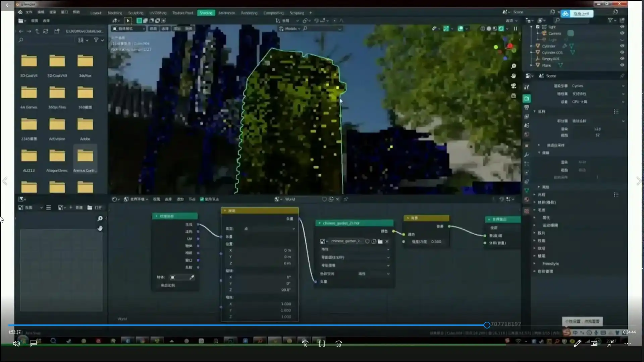Screen dimensions: 644x362
Task: Switch to the Shading workspace tab
Action: click(206, 13)
